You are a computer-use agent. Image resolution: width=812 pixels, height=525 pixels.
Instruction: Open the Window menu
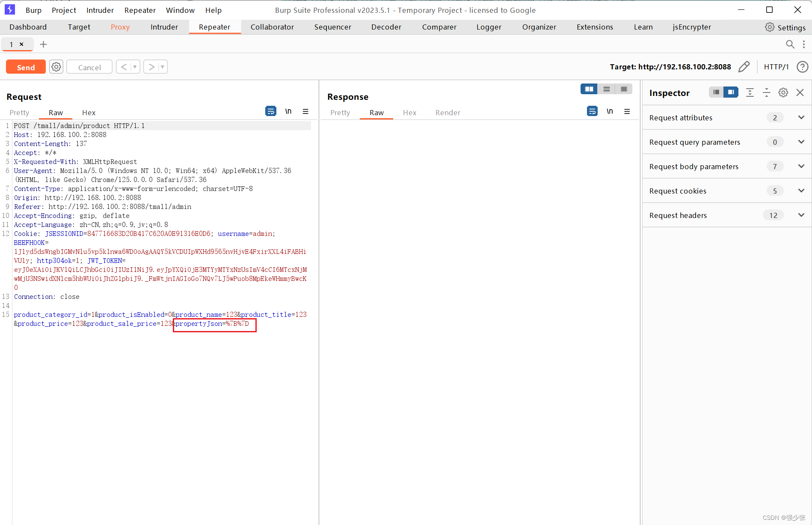[x=180, y=10]
